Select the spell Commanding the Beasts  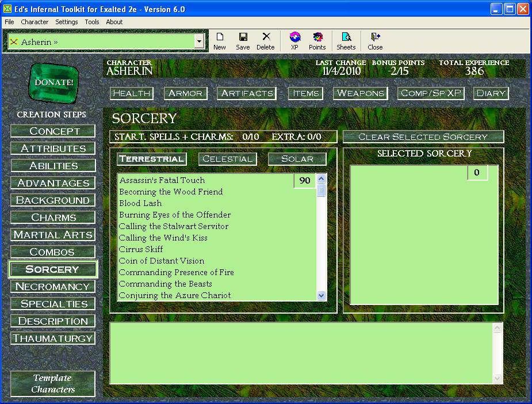tap(166, 284)
